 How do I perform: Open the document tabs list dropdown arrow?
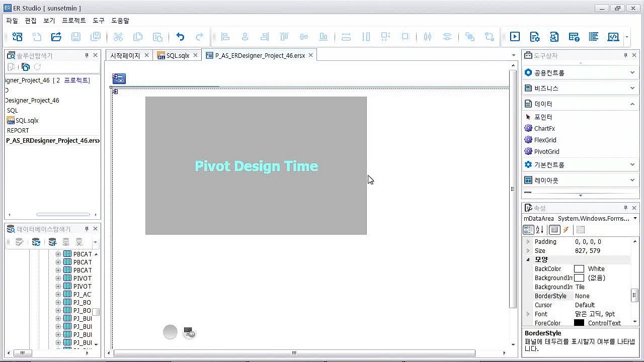(x=513, y=55)
